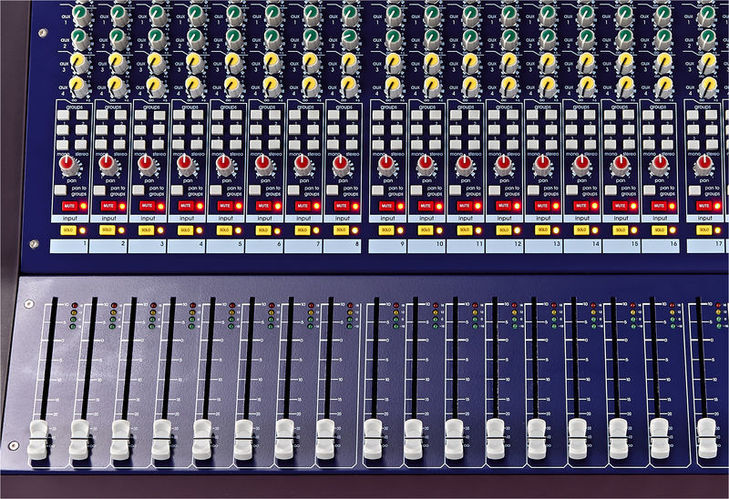Enable pan to groups on channel 1
The image size is (729, 499).
coord(60,190)
